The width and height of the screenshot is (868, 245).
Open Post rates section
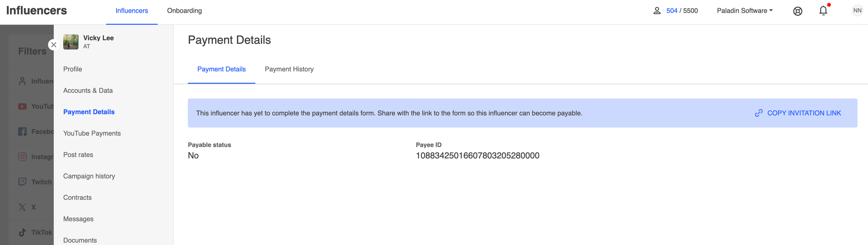pyautogui.click(x=78, y=155)
